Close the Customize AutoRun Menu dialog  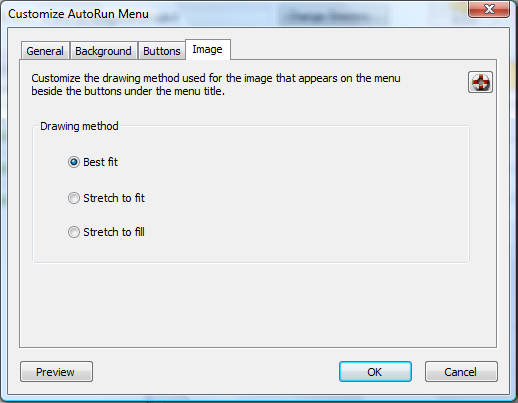[489, 9]
